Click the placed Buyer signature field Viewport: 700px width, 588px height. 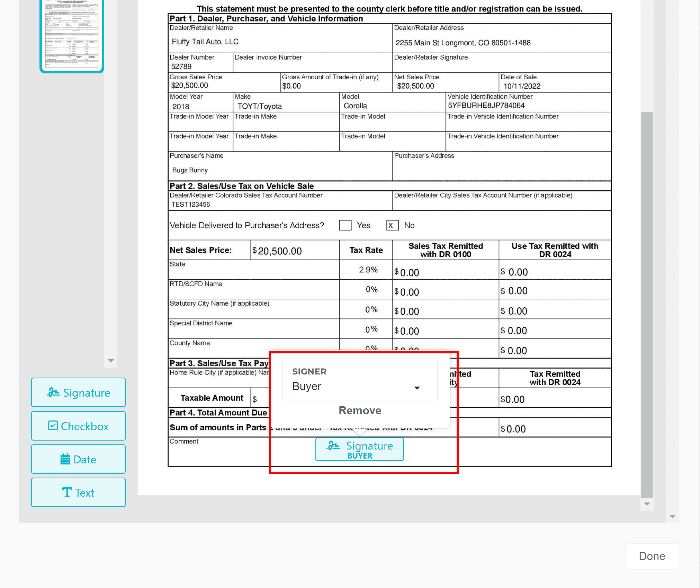pyautogui.click(x=359, y=450)
